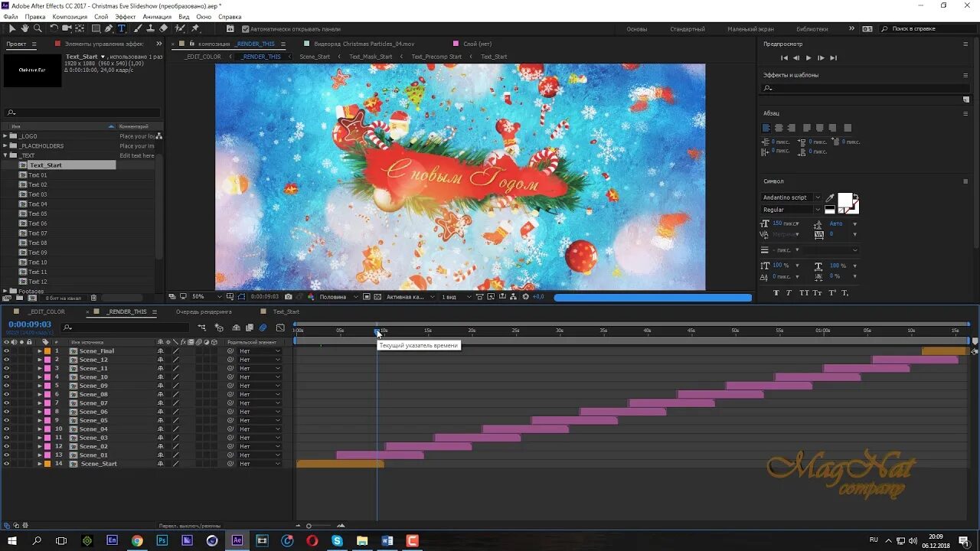The image size is (980, 551).
Task: Select the 'Библиотеки' workspace
Action: [x=812, y=29]
